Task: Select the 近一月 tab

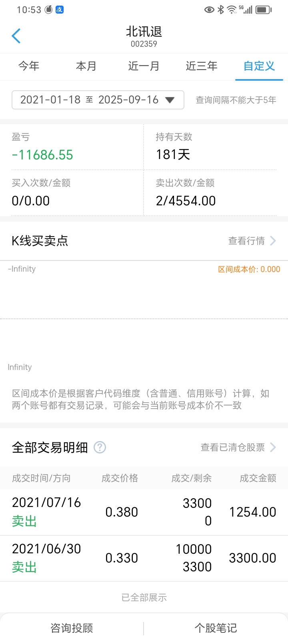Action: pyautogui.click(x=144, y=66)
